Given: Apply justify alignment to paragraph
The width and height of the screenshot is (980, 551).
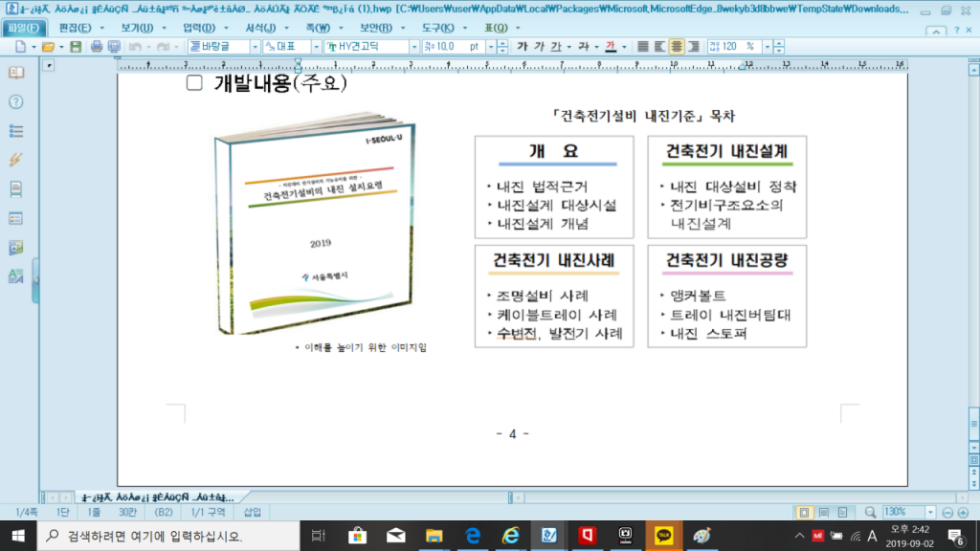Looking at the screenshot, I should 643,46.
